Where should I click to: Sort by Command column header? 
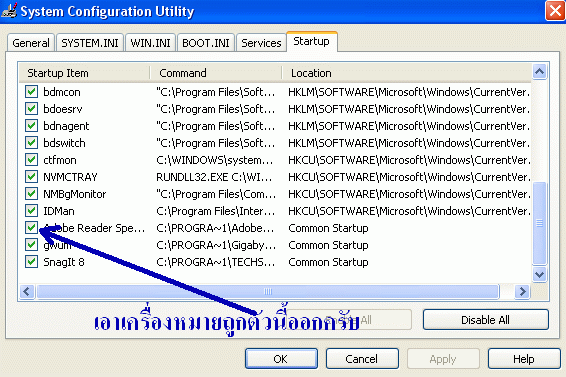click(216, 73)
